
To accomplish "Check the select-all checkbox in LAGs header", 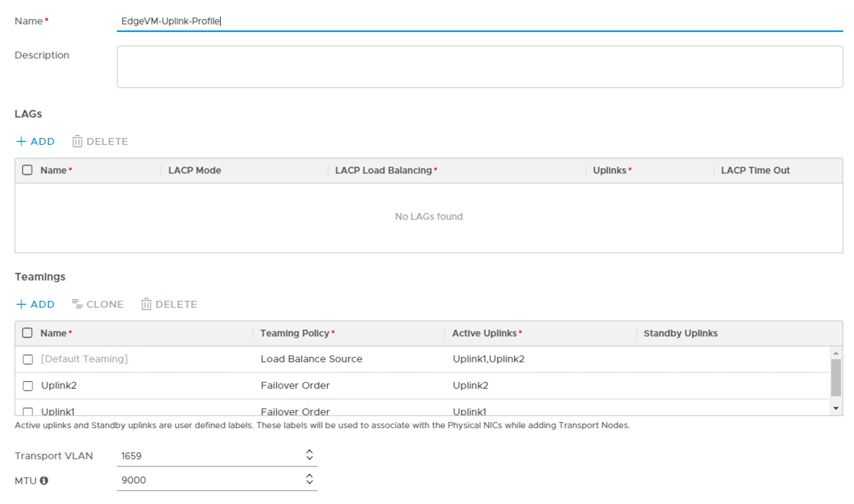I will point(27,170).
